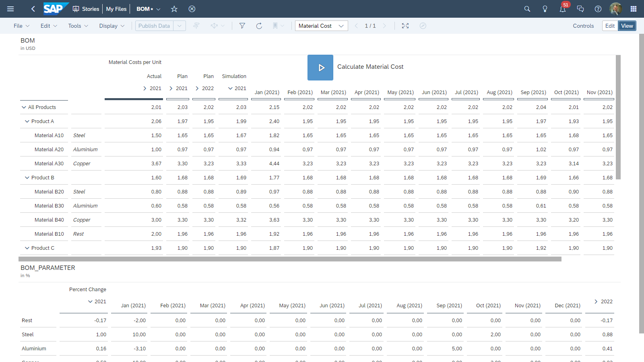Switch to Edit mode

(x=609, y=26)
